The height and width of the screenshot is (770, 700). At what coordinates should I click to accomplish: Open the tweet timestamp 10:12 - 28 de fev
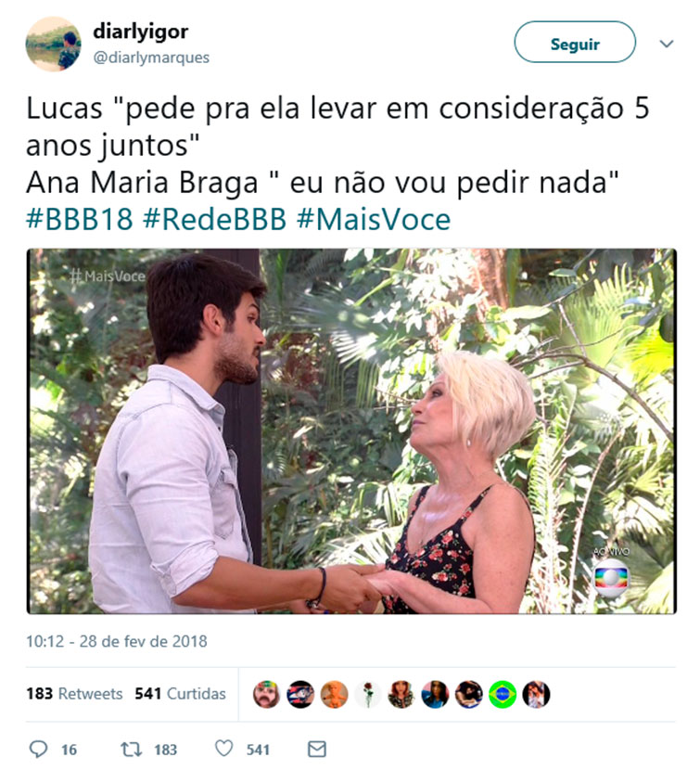pyautogui.click(x=116, y=641)
